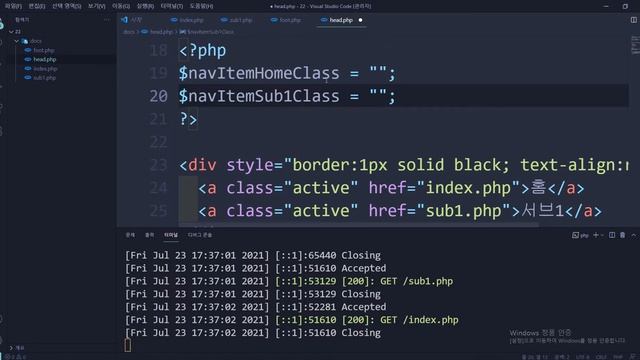Viewport: 640px width, 360px height.
Task: Collapse the docs folder
Action: coord(16,41)
